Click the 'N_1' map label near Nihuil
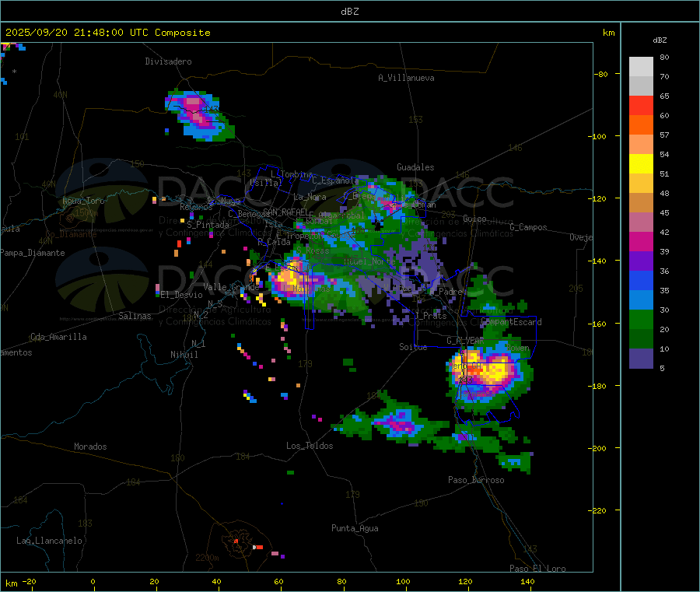 198,343
